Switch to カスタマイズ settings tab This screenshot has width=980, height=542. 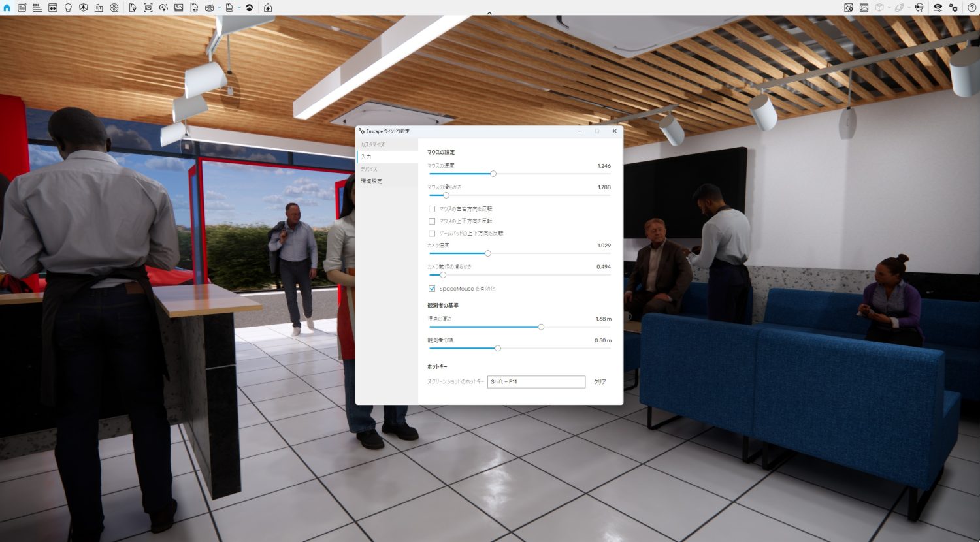pos(373,145)
